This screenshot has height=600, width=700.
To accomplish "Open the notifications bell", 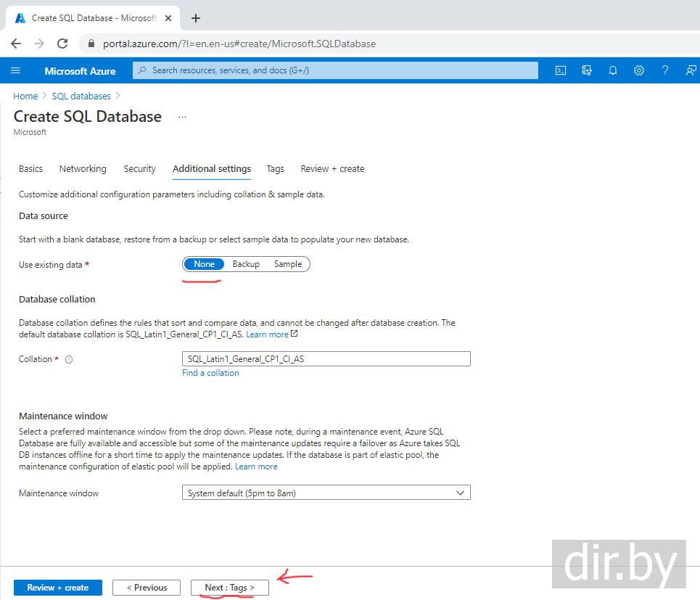I will (x=612, y=70).
